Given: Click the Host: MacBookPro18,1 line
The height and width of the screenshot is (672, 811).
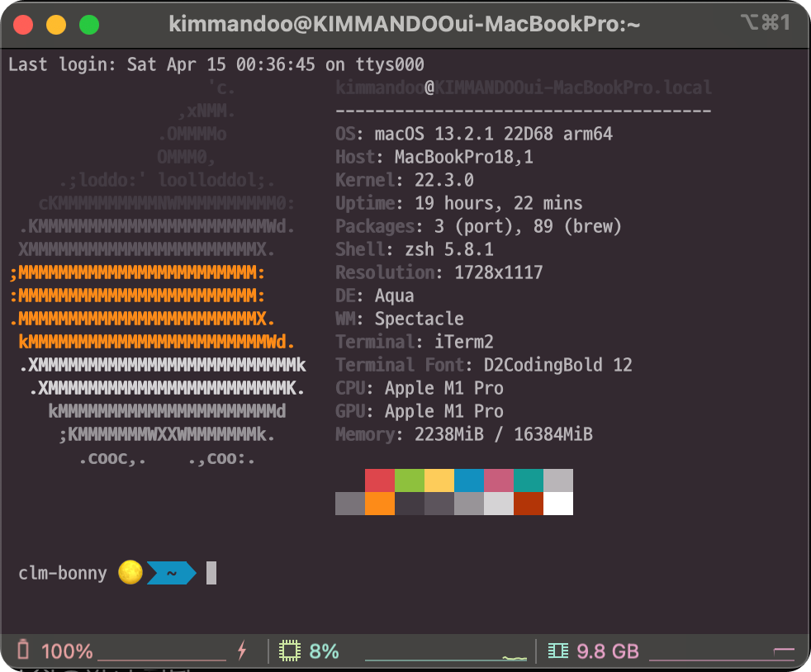Looking at the screenshot, I should (434, 157).
